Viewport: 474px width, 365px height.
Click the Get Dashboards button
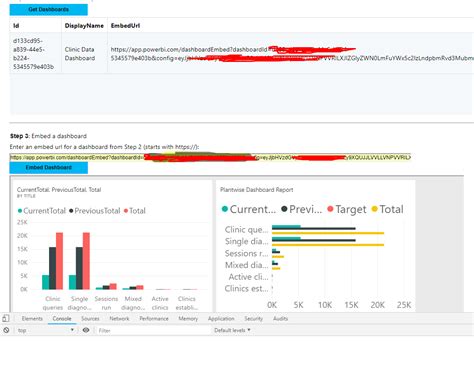(x=49, y=10)
